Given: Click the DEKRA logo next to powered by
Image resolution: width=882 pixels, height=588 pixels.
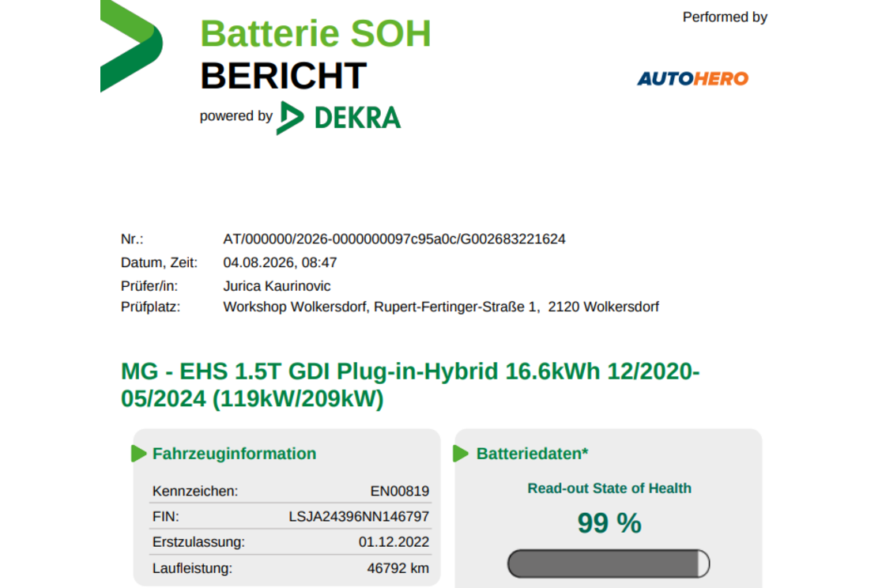Looking at the screenshot, I should (338, 119).
